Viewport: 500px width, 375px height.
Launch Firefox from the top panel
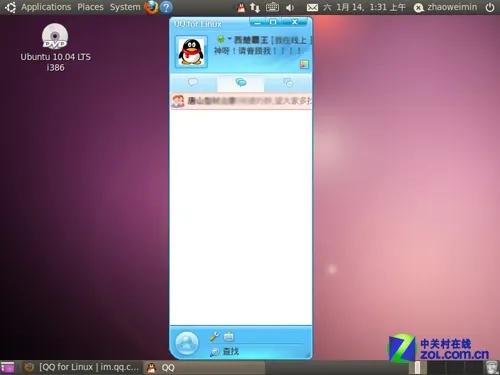pos(151,7)
